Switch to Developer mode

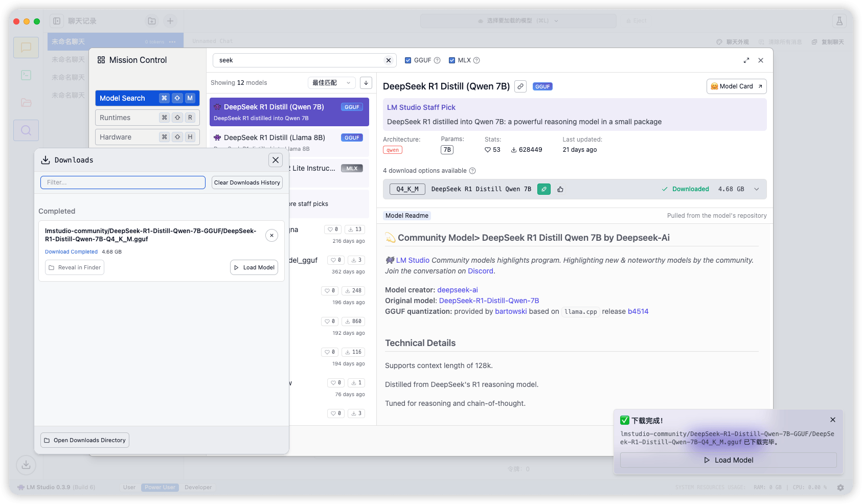click(198, 487)
